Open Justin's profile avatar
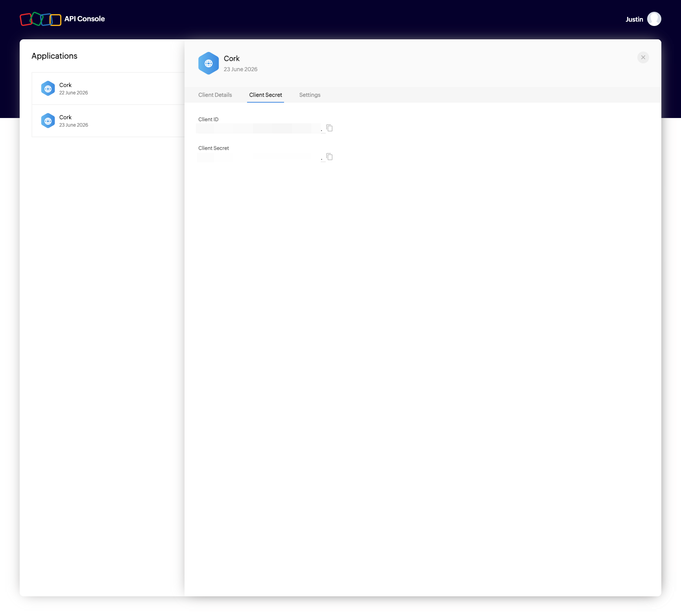681x616 pixels. [654, 19]
